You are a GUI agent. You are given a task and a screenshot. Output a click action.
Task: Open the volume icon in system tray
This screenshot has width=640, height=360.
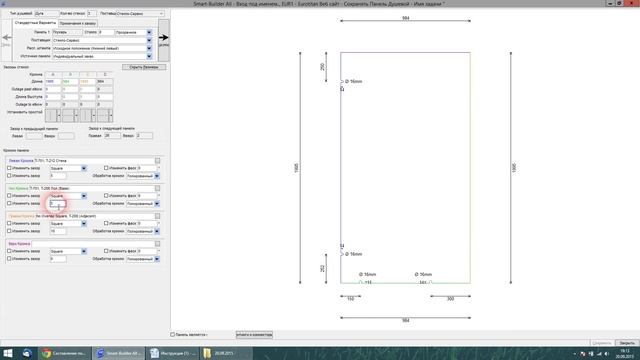click(607, 353)
